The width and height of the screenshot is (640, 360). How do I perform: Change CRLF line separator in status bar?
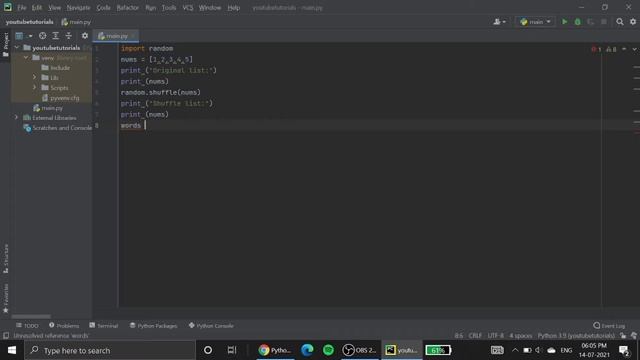click(x=475, y=336)
